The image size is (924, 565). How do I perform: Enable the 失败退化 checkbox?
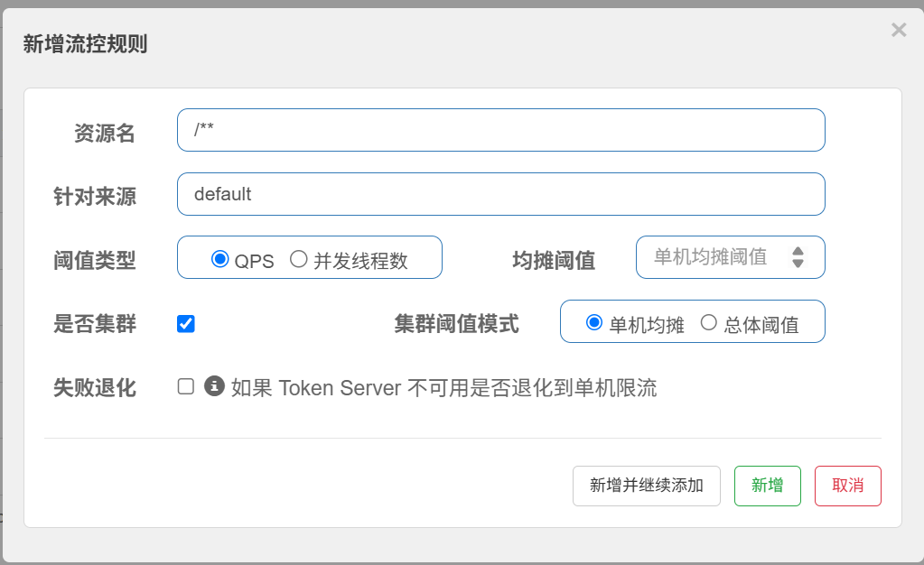[x=186, y=387]
